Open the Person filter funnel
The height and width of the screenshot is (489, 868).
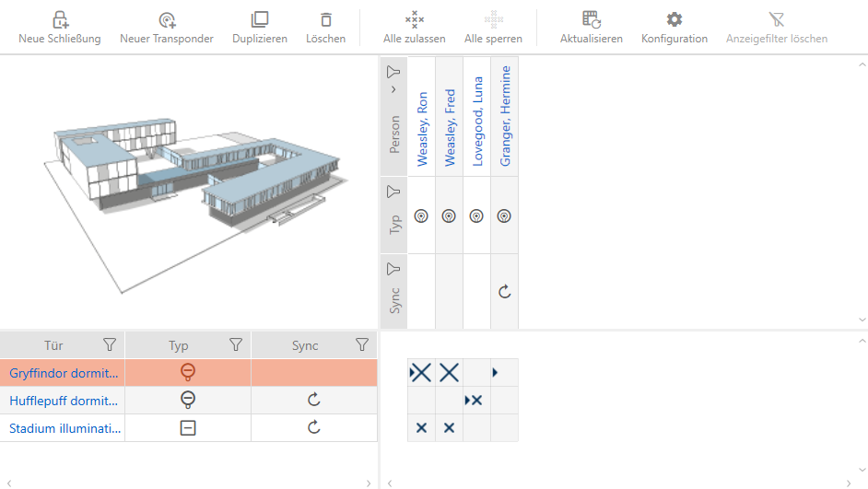[393, 72]
